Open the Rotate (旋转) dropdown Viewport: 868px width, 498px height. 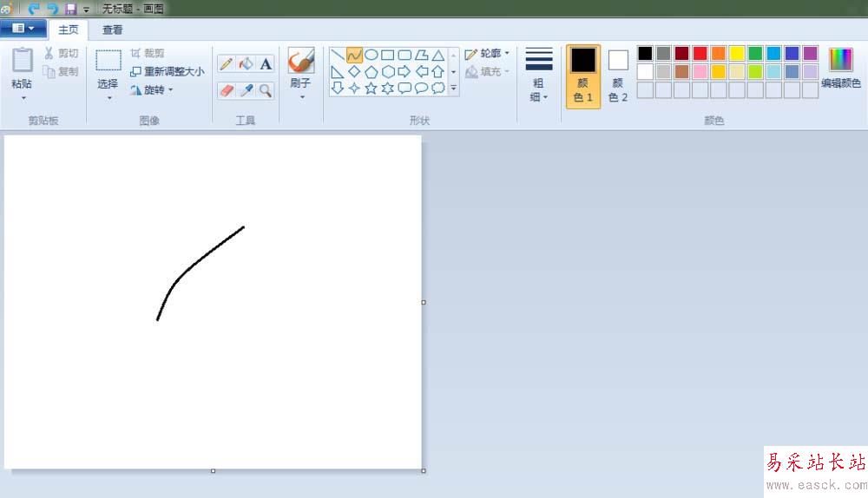click(x=151, y=89)
